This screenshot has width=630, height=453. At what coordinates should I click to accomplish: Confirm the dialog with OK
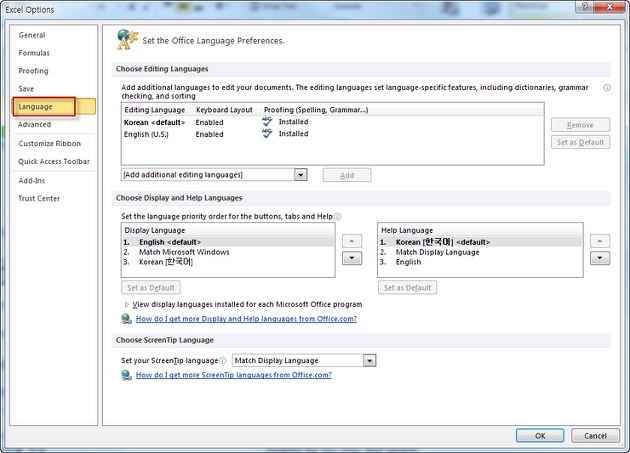540,436
